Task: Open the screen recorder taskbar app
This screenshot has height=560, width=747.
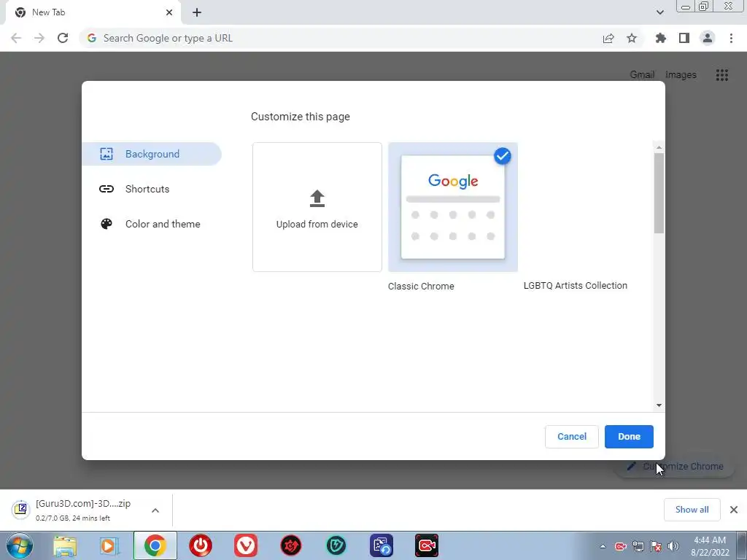Action: pyautogui.click(x=427, y=545)
